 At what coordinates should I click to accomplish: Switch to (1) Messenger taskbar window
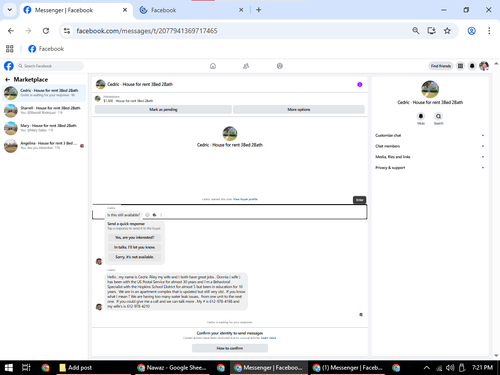point(348,368)
